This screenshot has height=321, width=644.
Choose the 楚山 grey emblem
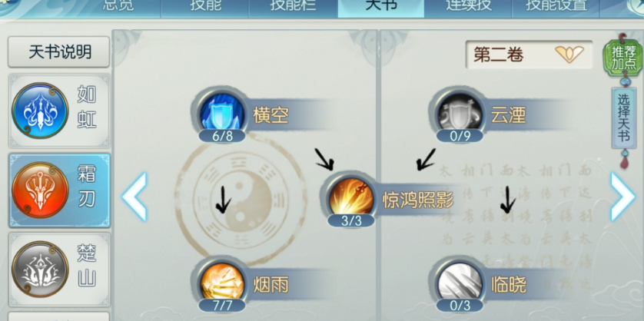pyautogui.click(x=40, y=270)
